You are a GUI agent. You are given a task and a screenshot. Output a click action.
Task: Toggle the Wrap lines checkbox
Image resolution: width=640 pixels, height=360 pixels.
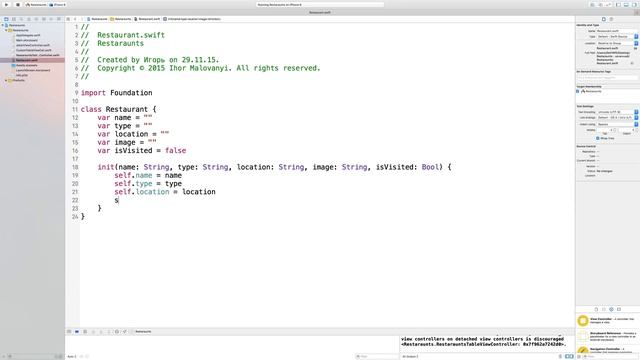tap(598, 138)
